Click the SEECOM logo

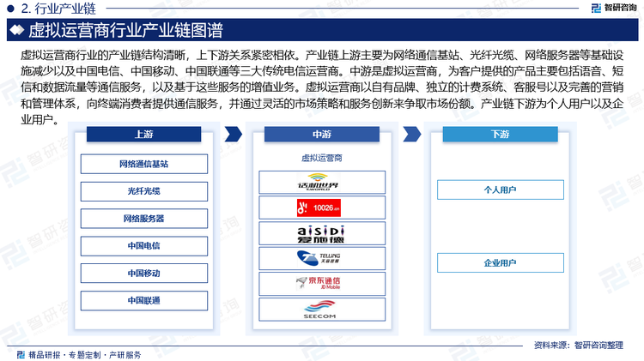tap(319, 310)
